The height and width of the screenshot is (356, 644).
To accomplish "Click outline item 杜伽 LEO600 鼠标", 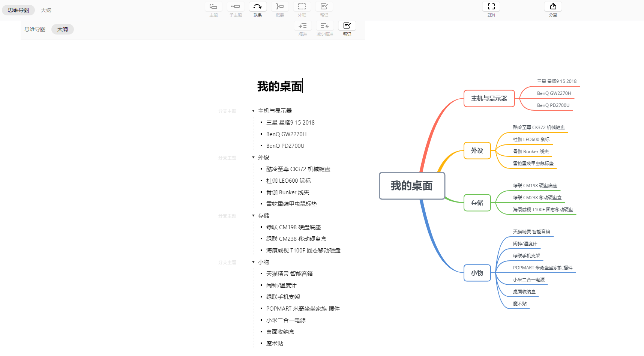I will pyautogui.click(x=288, y=181).
